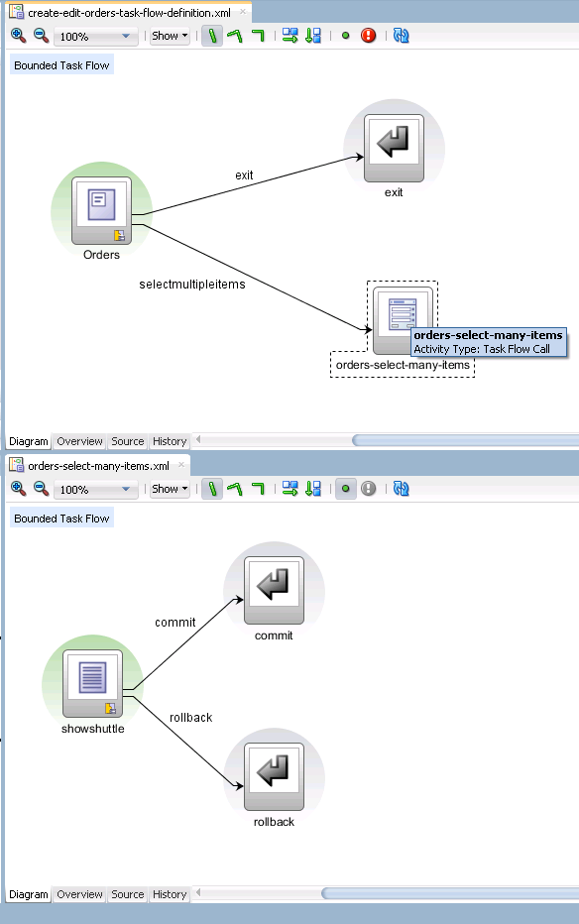Refresh the top create-edit-orders diagram
The image size is (579, 924).
tap(402, 36)
